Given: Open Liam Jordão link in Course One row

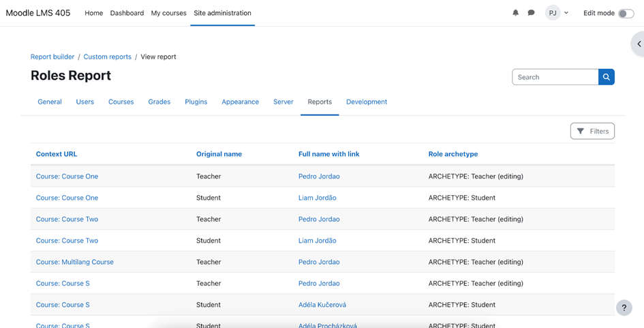Looking at the screenshot, I should pyautogui.click(x=318, y=198).
